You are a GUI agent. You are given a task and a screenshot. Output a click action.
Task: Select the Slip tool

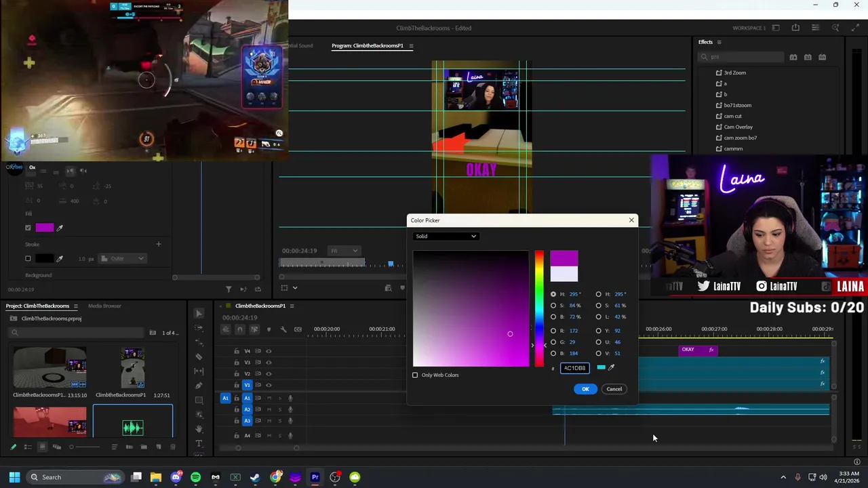[x=199, y=371]
